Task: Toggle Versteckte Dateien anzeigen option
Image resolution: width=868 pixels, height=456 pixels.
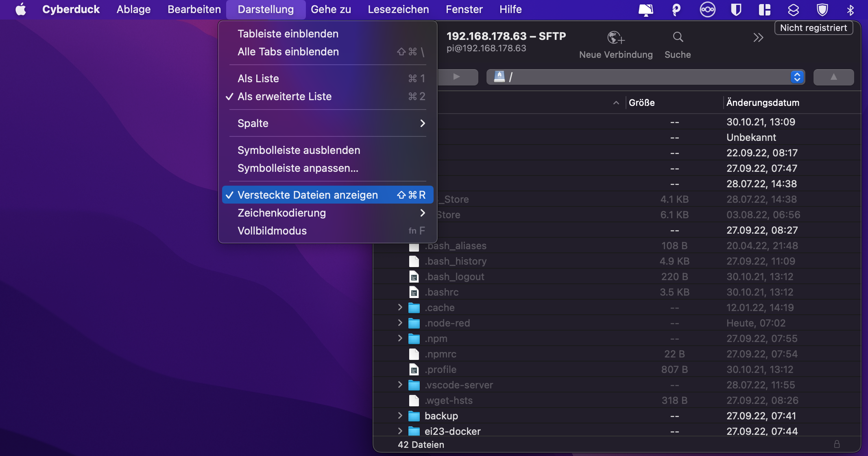Action: coord(308,195)
